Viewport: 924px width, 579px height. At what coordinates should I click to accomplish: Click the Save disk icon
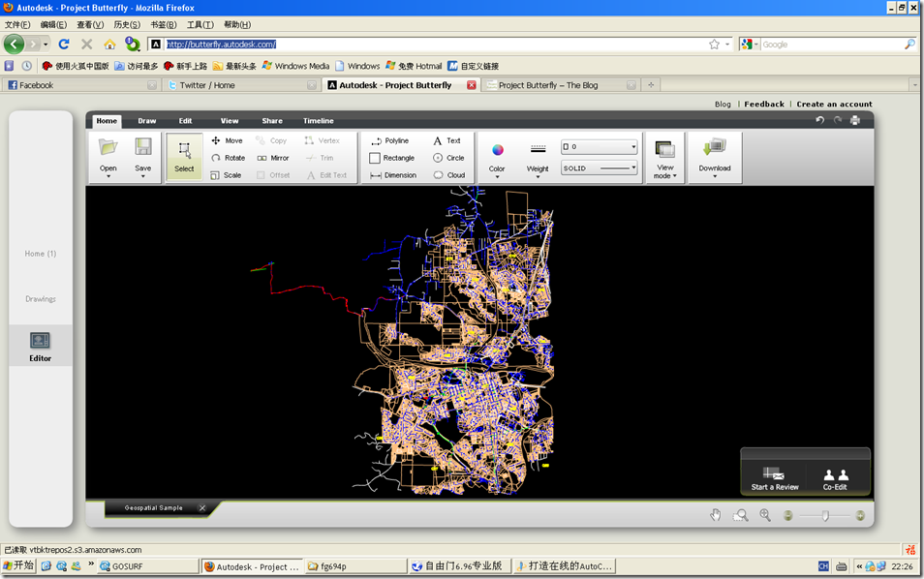click(x=142, y=147)
